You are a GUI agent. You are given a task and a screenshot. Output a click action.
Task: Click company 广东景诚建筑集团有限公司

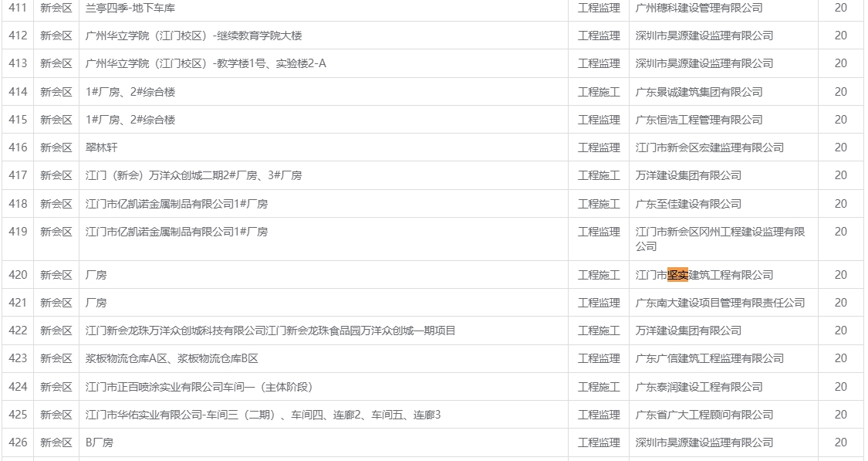[x=699, y=92]
